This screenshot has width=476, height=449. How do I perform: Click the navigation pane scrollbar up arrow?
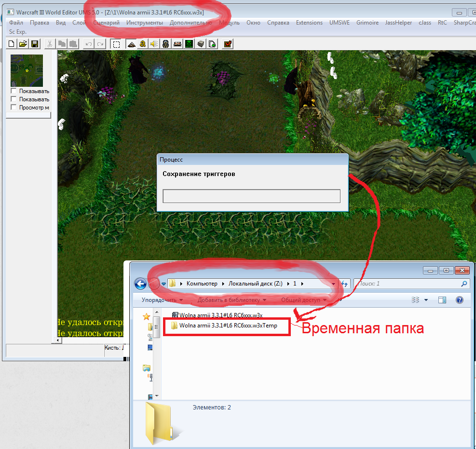[x=157, y=312]
